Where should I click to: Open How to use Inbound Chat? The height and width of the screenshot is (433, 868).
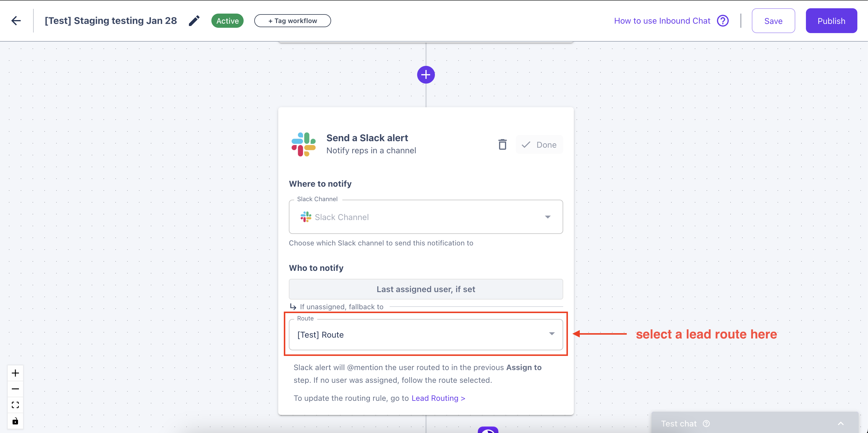click(x=662, y=21)
